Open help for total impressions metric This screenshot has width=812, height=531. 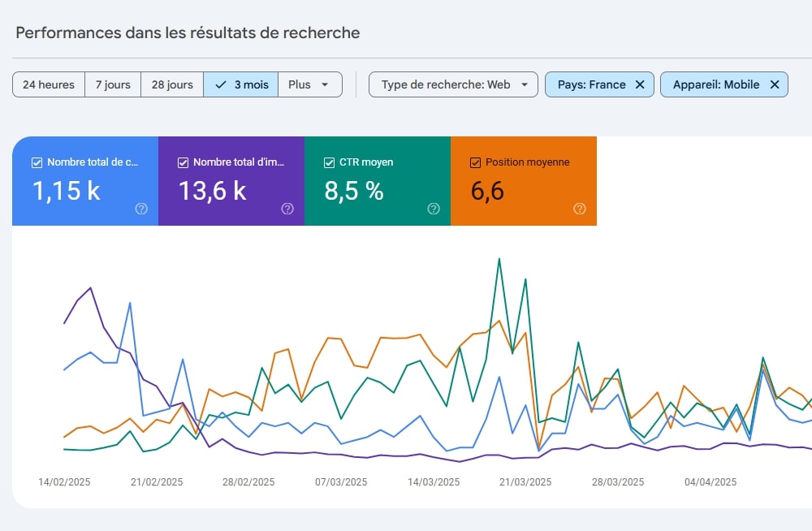[x=287, y=209]
